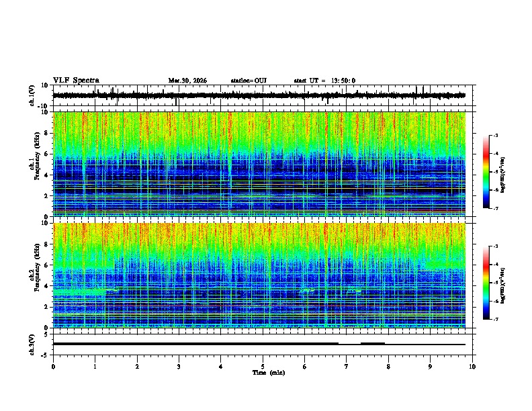Click the ch.1 "Frequency (kHz)" axis label
Viewport: 532px width, 411px height.
[37, 156]
